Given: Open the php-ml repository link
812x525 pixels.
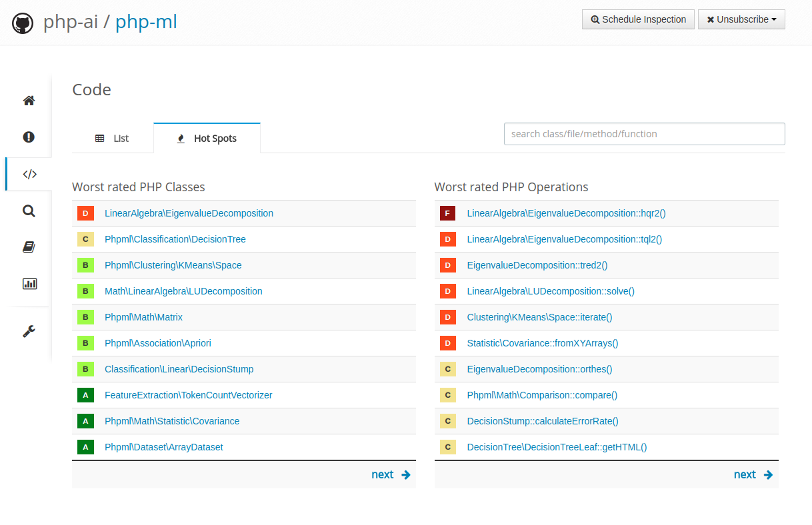Looking at the screenshot, I should (x=146, y=22).
